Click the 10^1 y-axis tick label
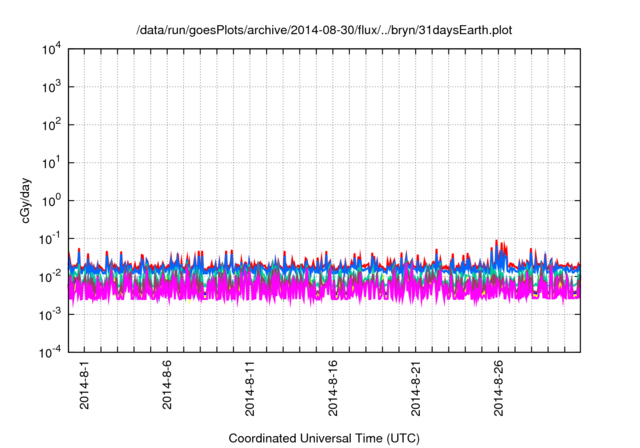 point(53,162)
